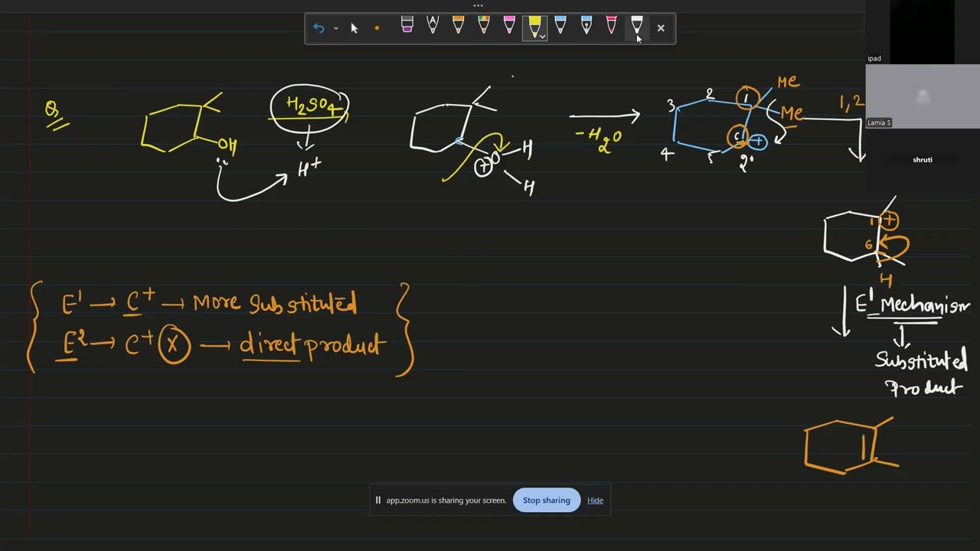Screen dimensions: 980x551
Task: Click 'app.zoom.us is sharing your screen' text
Action: 446,500
